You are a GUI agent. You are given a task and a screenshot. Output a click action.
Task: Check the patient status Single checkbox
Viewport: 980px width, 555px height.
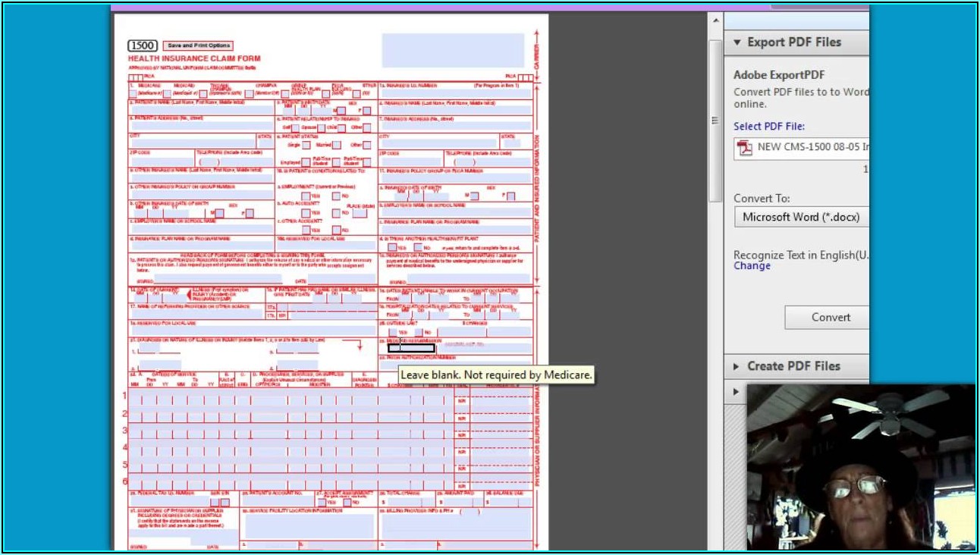[306, 145]
